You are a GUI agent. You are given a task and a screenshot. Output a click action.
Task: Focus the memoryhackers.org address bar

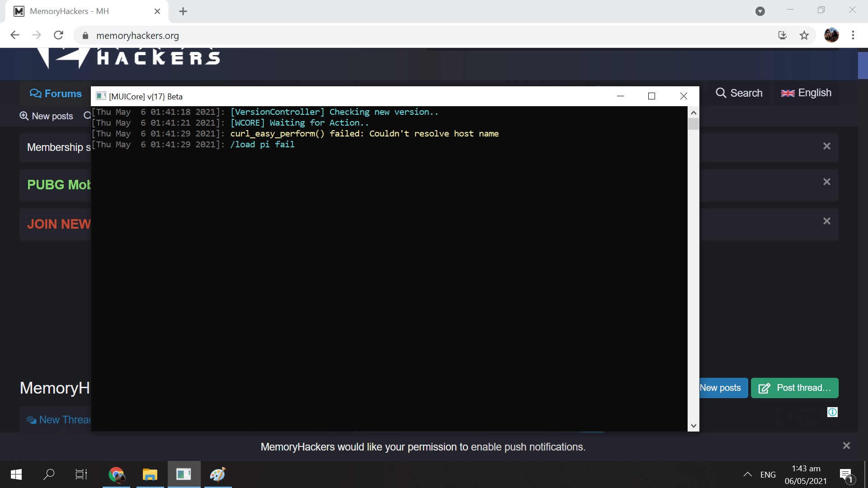click(x=425, y=35)
